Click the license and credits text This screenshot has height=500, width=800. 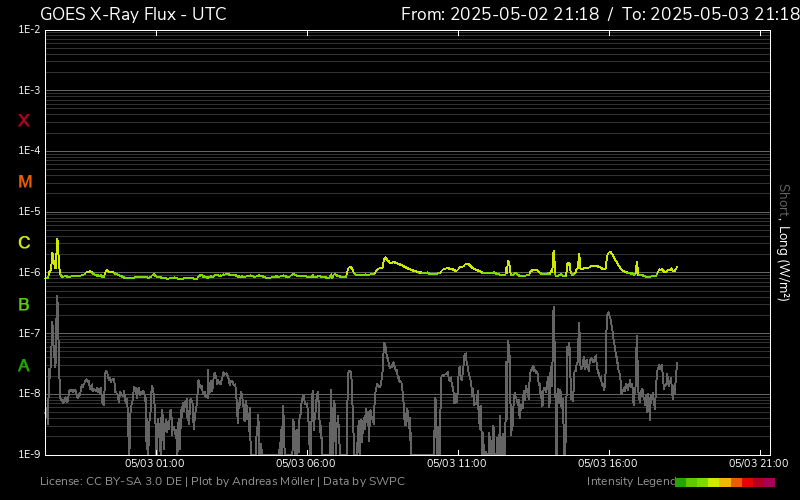tap(222, 482)
